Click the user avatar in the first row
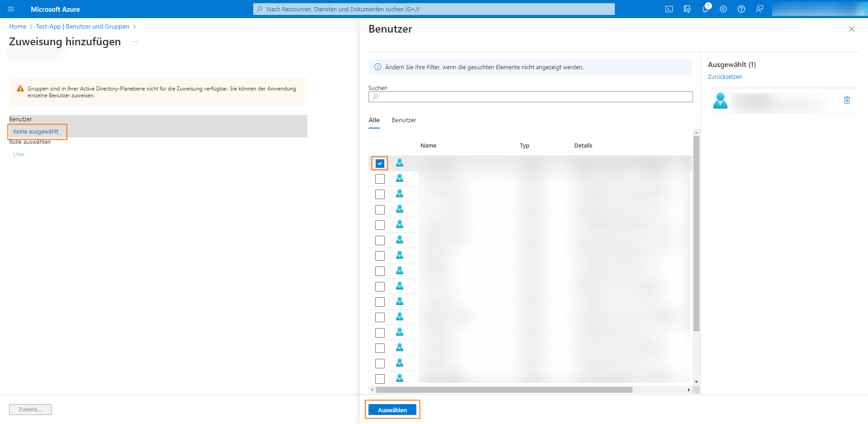This screenshot has height=424, width=868. click(x=400, y=162)
